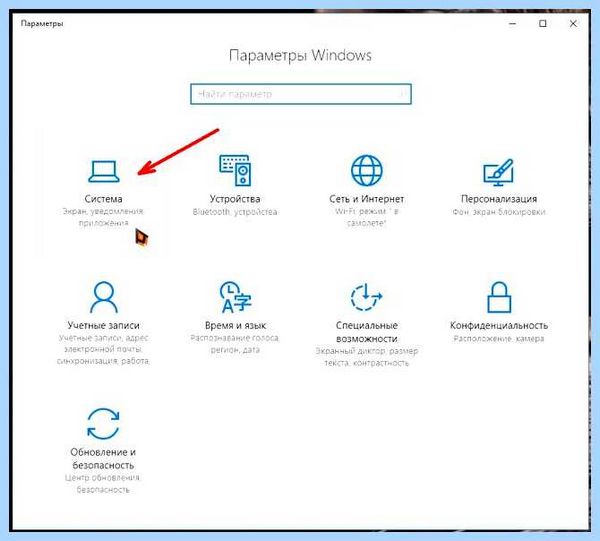The width and height of the screenshot is (600, 541).
Task: Click the Сеть и Интернет label
Action: tap(367, 199)
